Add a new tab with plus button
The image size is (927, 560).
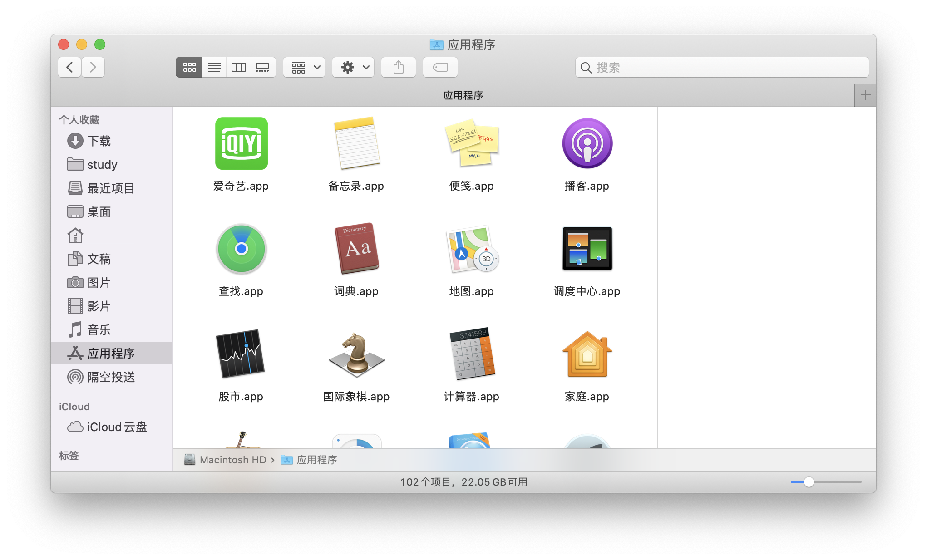[865, 95]
